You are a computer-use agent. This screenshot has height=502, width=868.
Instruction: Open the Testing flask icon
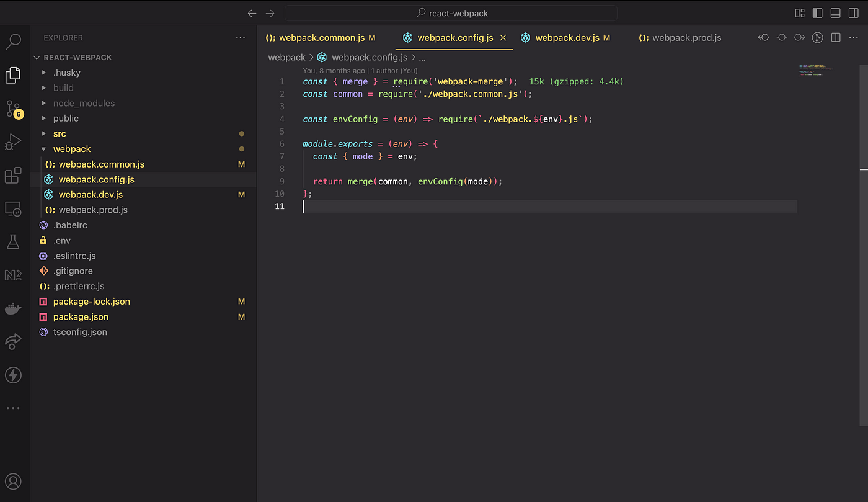point(13,242)
